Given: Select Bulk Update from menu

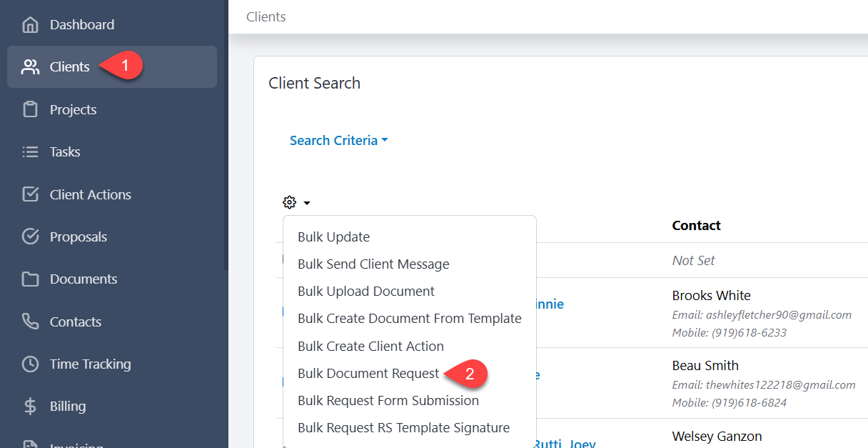Looking at the screenshot, I should coord(333,237).
